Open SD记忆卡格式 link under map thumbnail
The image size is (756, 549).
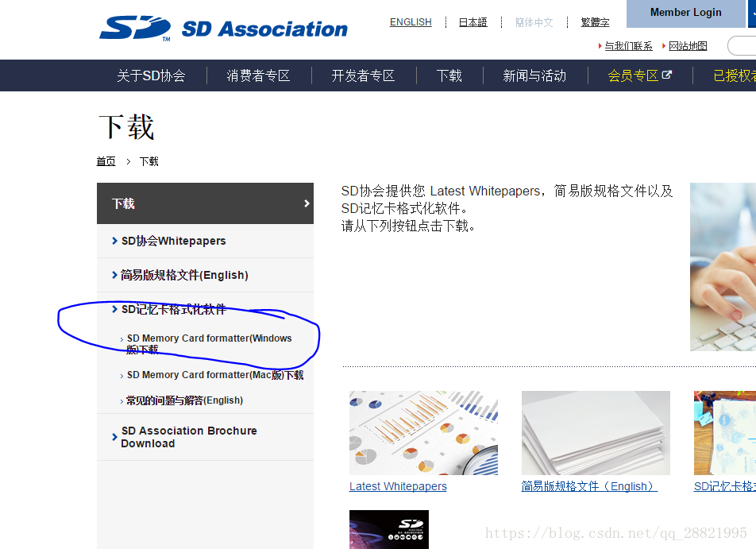pos(725,486)
